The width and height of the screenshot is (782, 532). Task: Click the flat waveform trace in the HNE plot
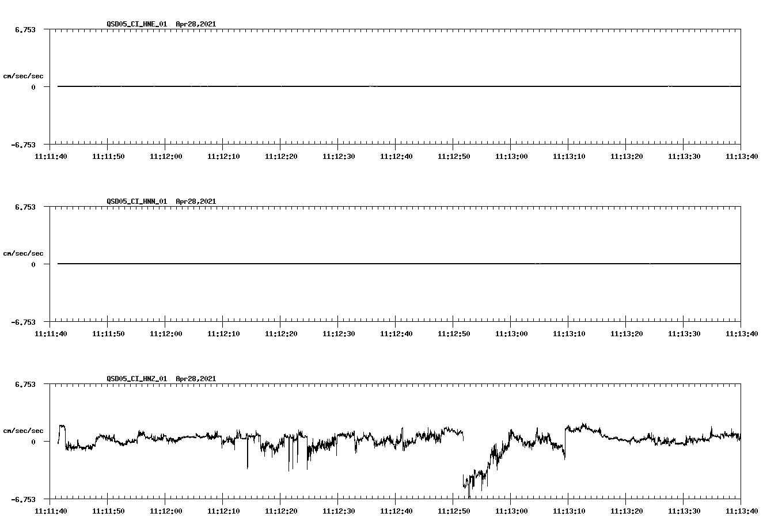point(346,87)
